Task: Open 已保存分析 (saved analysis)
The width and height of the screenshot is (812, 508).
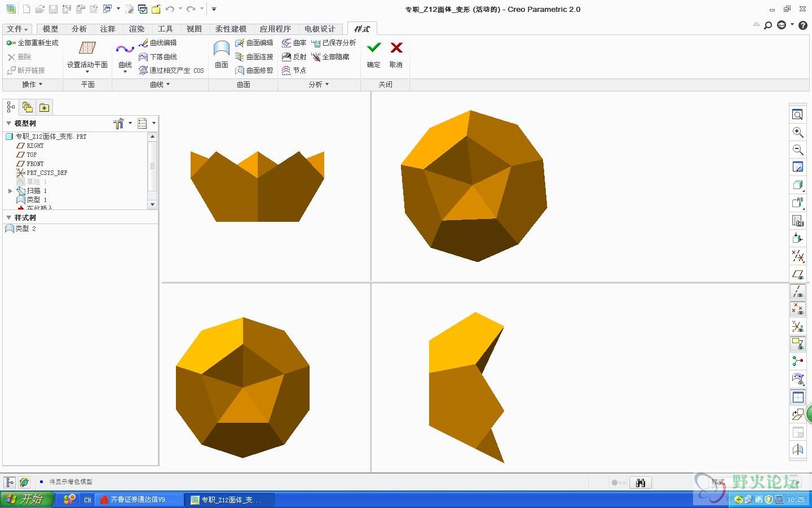Action: 333,43
